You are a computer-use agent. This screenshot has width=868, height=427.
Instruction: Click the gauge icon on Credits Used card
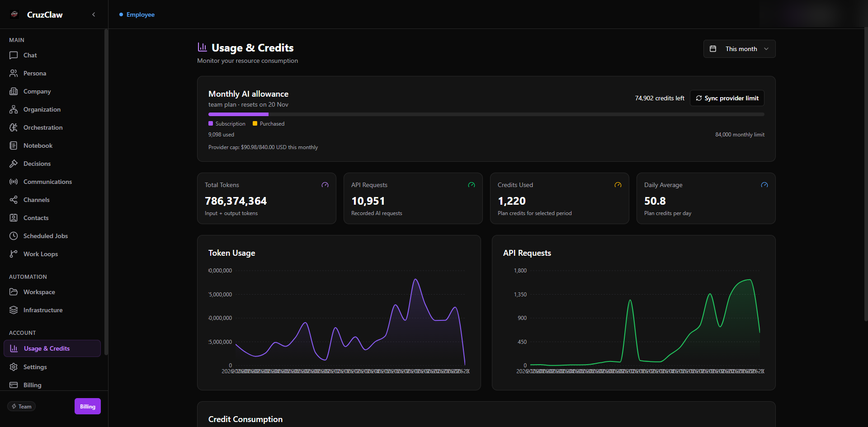tap(618, 185)
